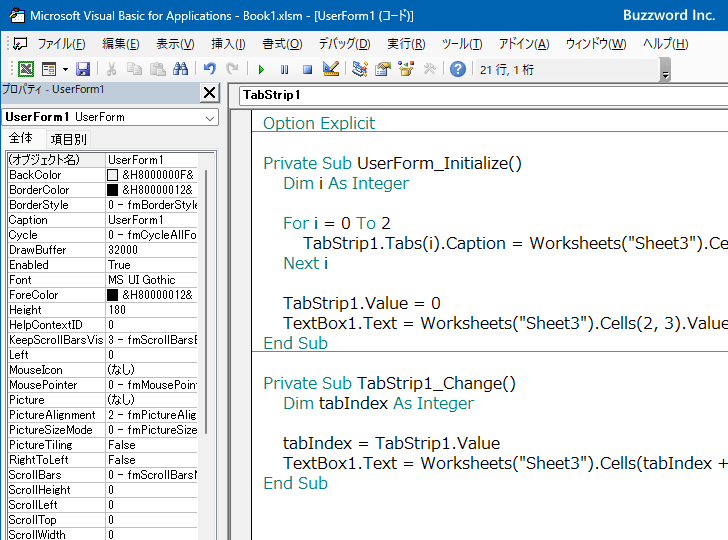Toggle Design Mode icon

point(331,70)
